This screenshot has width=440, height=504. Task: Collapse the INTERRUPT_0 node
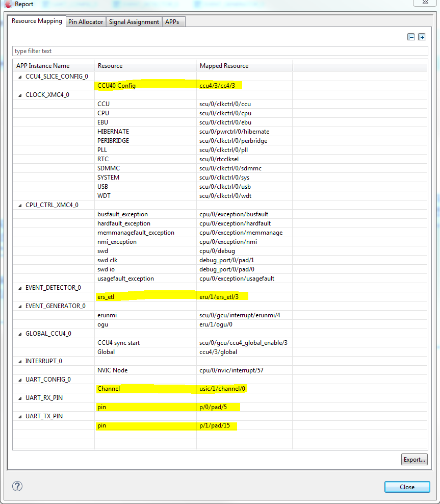pos(20,362)
